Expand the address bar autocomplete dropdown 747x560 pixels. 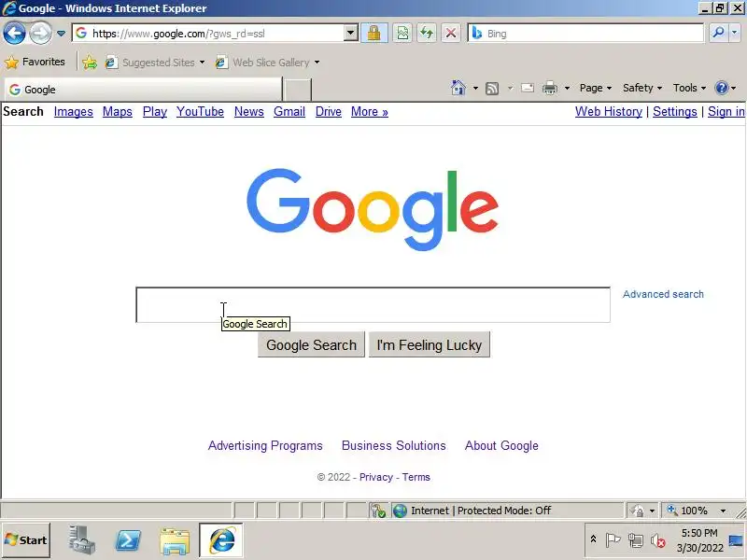[351, 34]
